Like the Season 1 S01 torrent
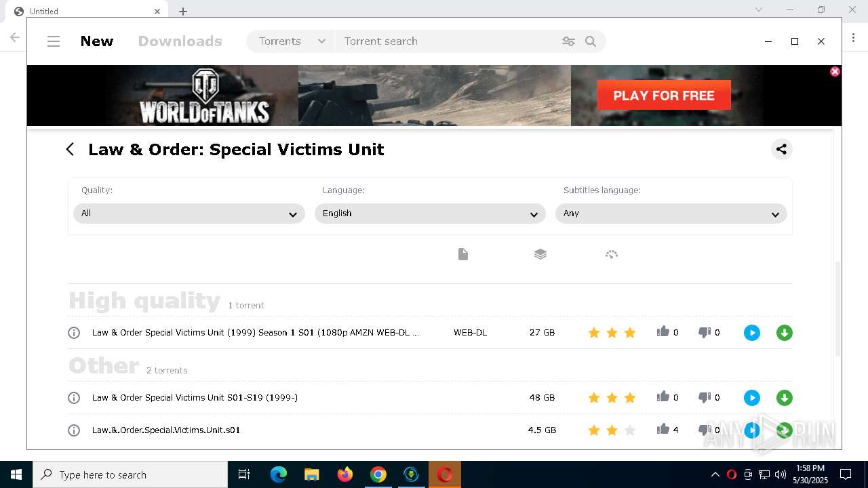Image resolution: width=868 pixels, height=488 pixels. tap(663, 331)
